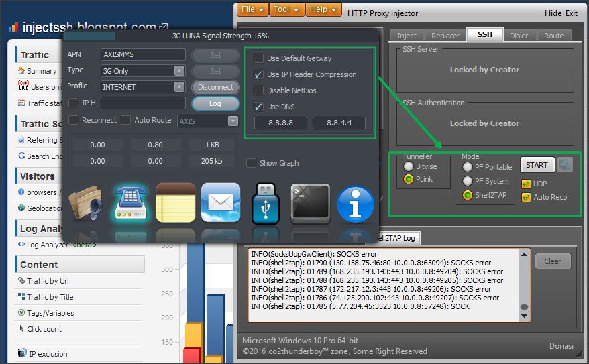Switch to the Route tab

pos(553,36)
